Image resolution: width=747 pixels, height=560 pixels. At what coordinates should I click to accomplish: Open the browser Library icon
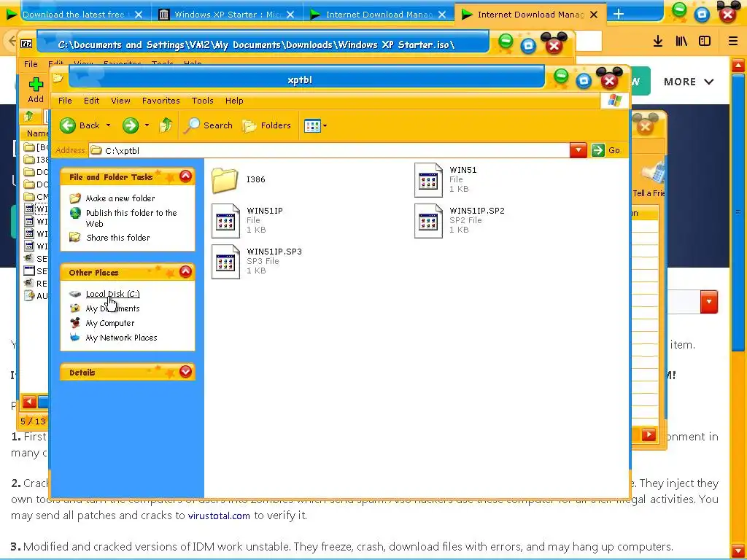pyautogui.click(x=681, y=42)
